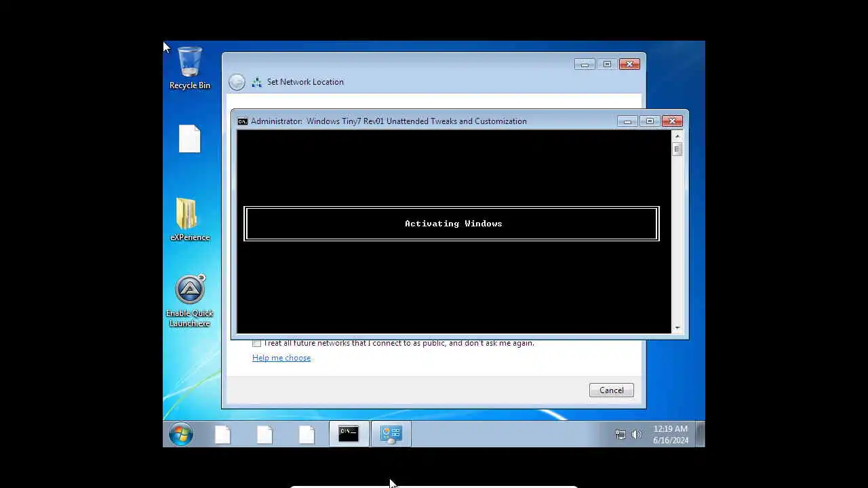Switch to the Set Network Location taskbar button

(x=391, y=434)
